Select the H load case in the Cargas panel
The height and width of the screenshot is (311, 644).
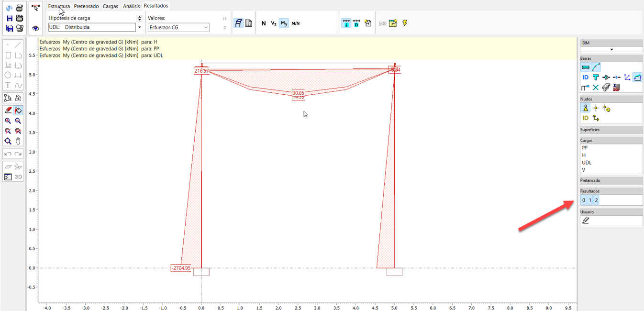[x=583, y=155]
